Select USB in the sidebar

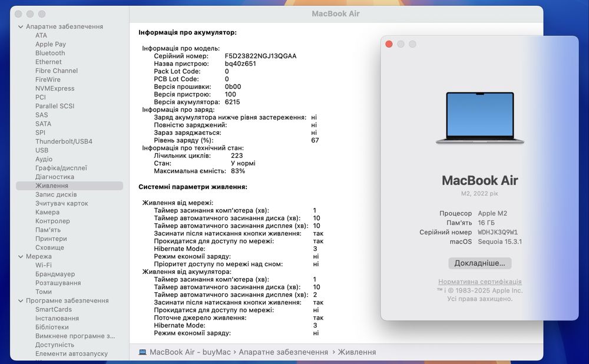click(x=42, y=150)
